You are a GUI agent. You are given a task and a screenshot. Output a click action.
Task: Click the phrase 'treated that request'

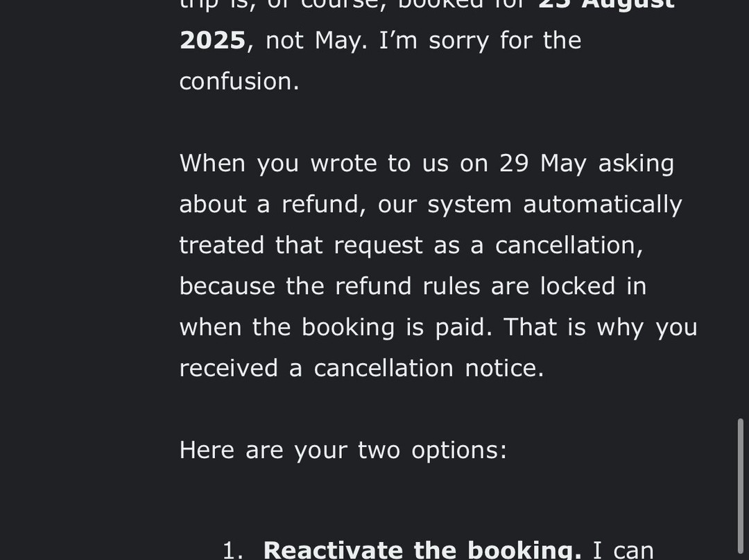pyautogui.click(x=301, y=246)
